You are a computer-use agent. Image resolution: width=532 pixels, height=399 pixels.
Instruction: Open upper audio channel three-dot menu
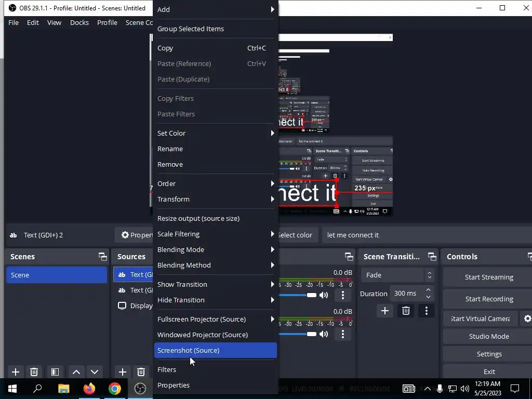point(343,295)
